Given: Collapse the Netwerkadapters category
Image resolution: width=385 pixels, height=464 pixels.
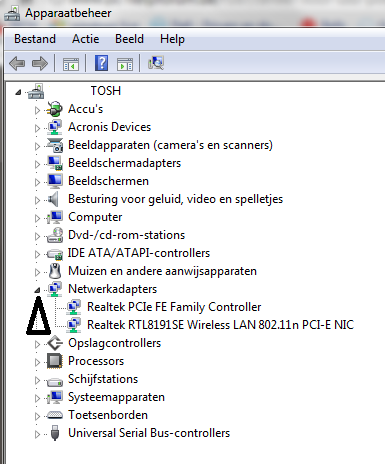Looking at the screenshot, I should click(37, 290).
